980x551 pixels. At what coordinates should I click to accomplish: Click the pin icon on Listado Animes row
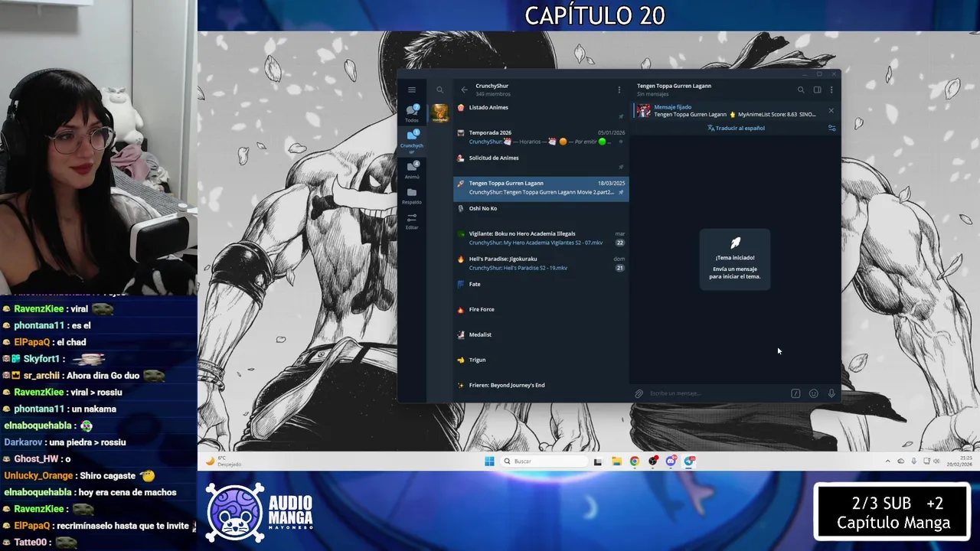pyautogui.click(x=621, y=116)
